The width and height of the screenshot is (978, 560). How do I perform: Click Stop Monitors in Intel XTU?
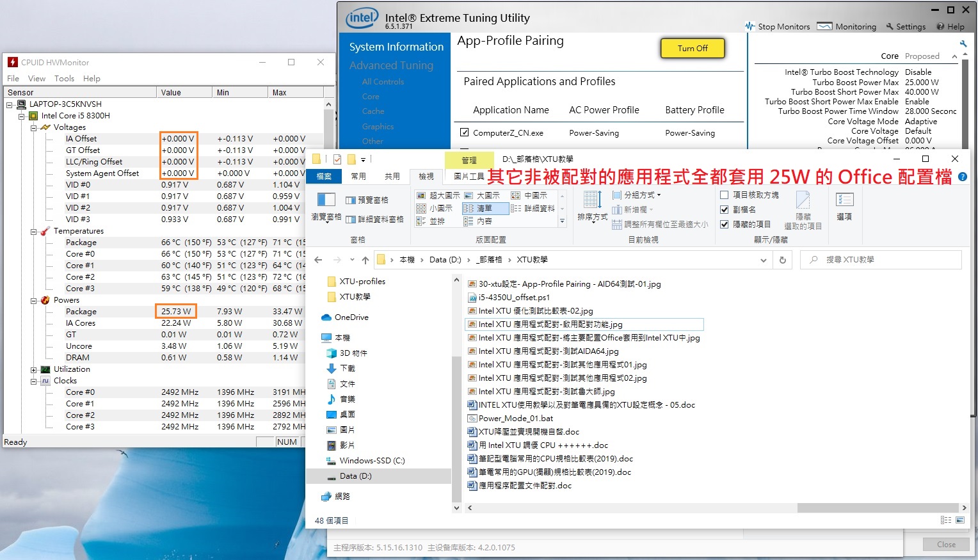tap(778, 27)
